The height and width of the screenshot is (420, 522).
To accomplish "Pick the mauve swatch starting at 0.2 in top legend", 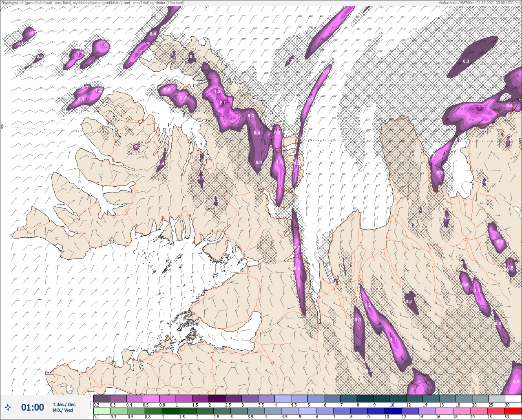I will [102, 398].
